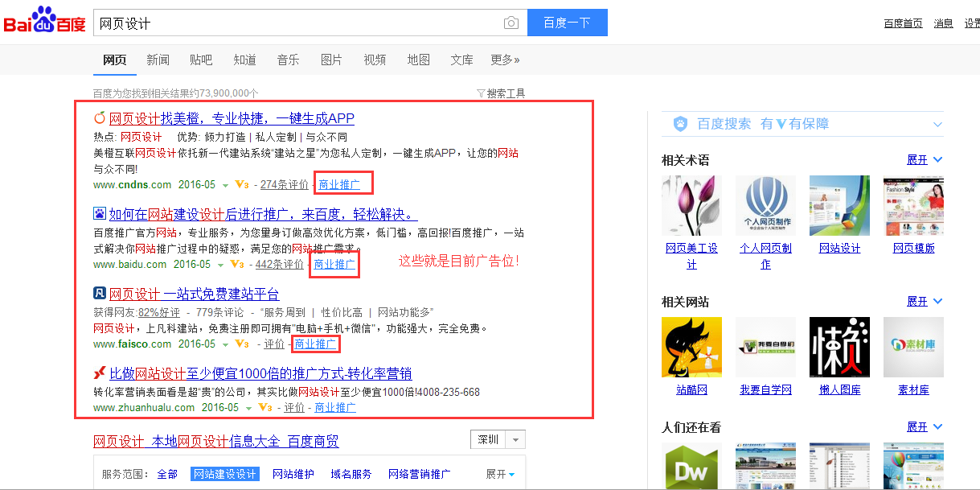The image size is (980, 490).
Task: Select 域名服务 service filter
Action: 351,474
